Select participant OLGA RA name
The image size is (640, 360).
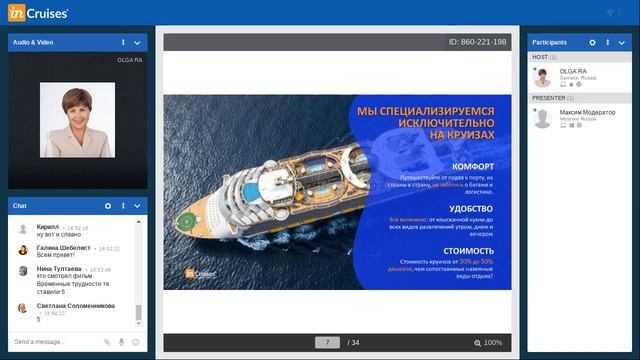coord(573,71)
